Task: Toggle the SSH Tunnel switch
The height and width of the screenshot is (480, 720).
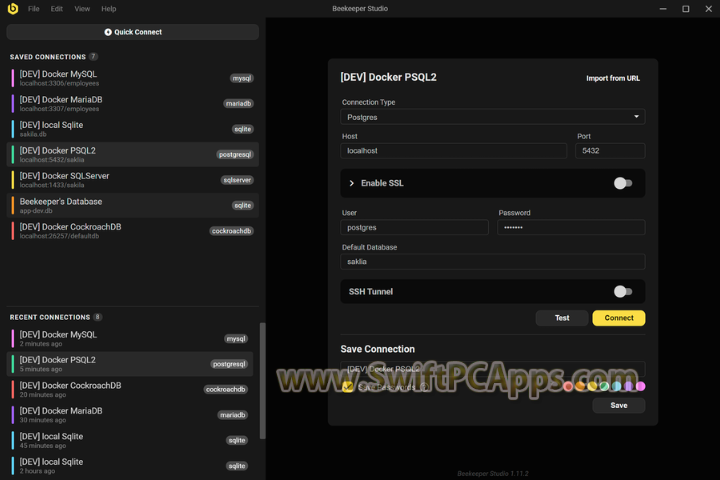Action: point(623,292)
